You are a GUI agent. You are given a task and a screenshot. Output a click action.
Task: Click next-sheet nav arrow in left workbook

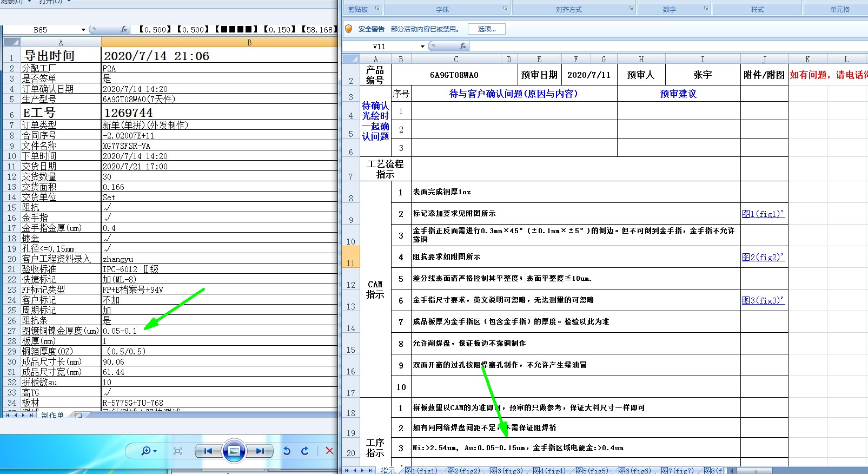click(x=23, y=415)
